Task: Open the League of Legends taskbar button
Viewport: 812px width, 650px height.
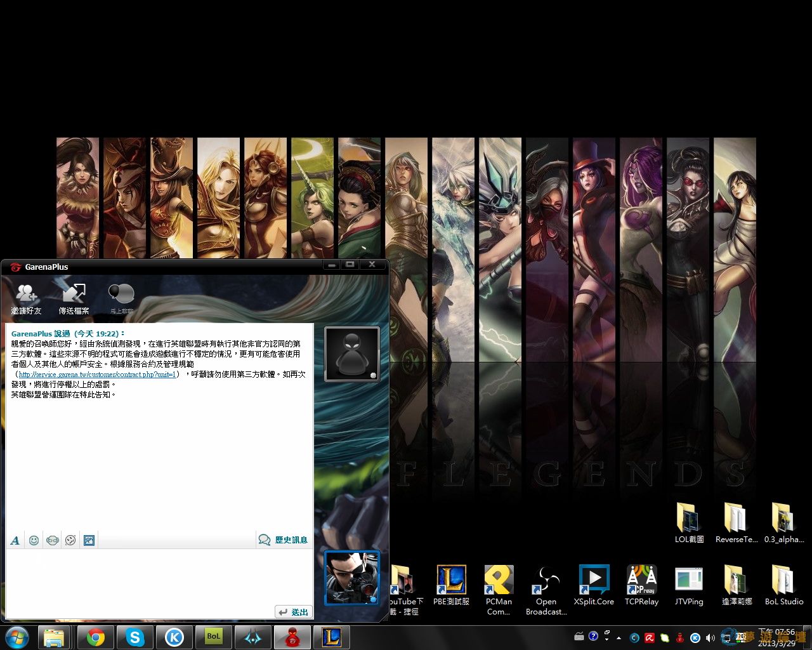Action: pos(331,637)
